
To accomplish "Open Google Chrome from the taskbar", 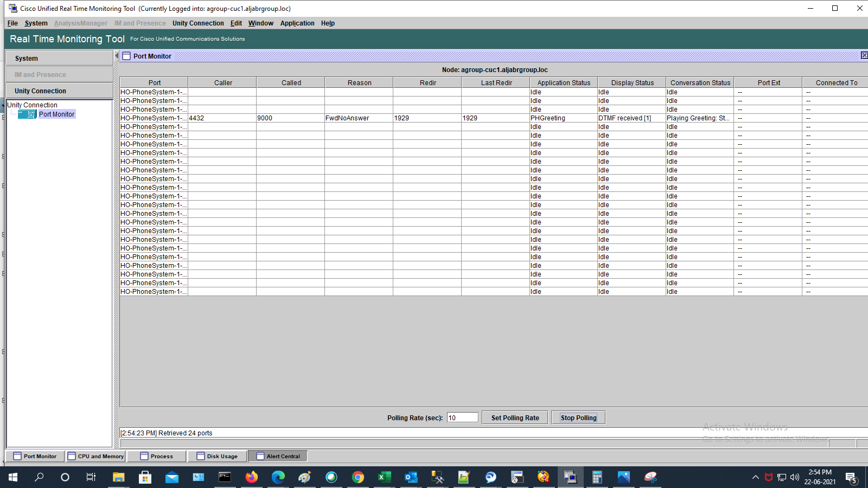I will point(358,477).
